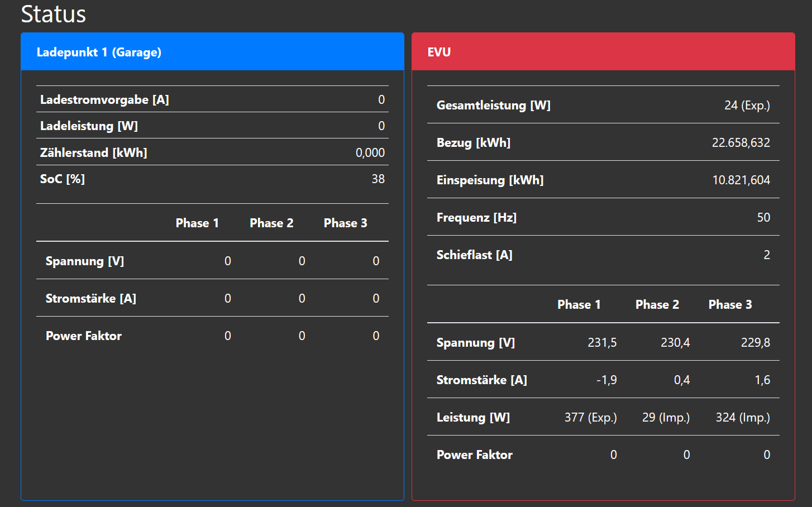Click the EVU current value -1,9
The height and width of the screenshot is (507, 812).
(x=606, y=380)
